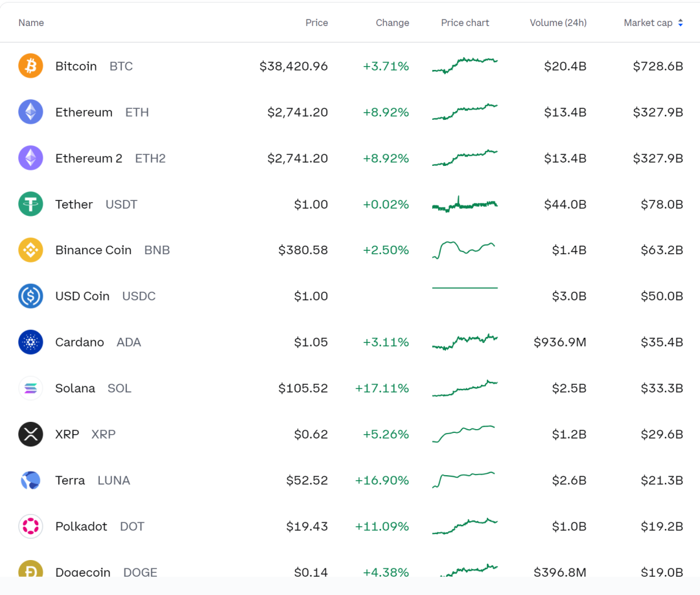Click the orange Bitcoin logo icon

point(30,65)
